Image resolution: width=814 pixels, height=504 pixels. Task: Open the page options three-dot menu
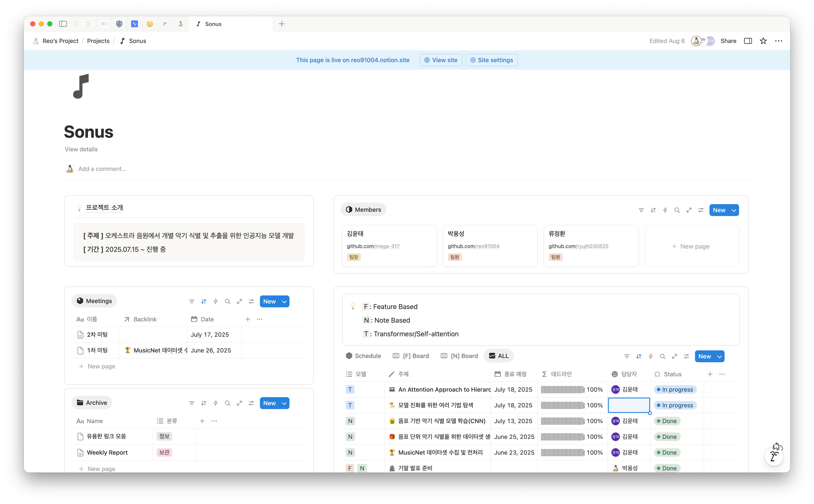pos(778,41)
